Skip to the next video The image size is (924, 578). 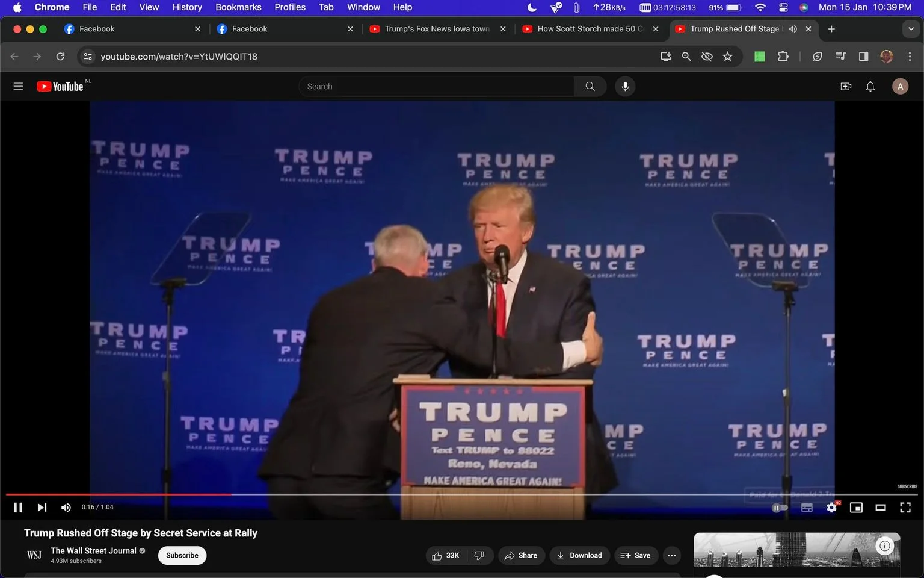pos(42,508)
